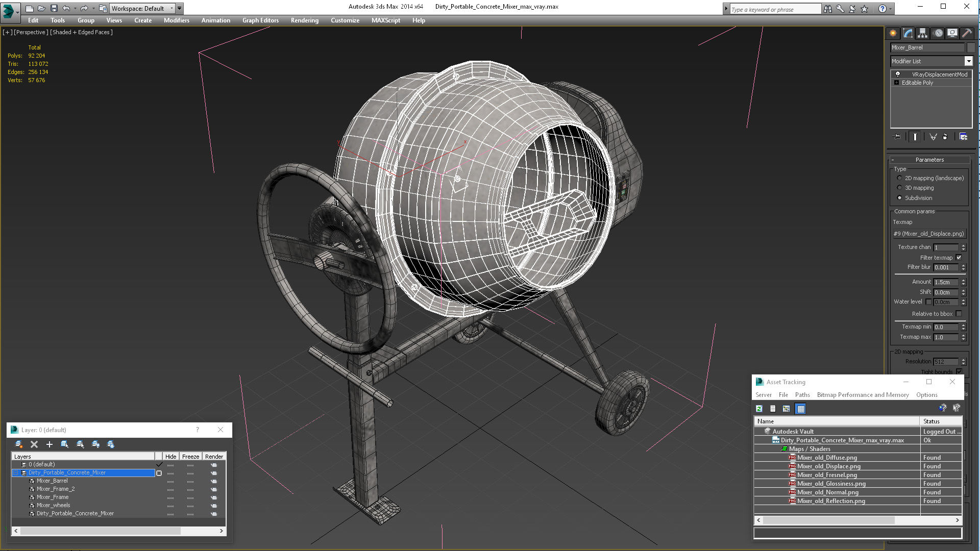
Task: Click the table view icon in Asset Tracking
Action: (x=800, y=409)
